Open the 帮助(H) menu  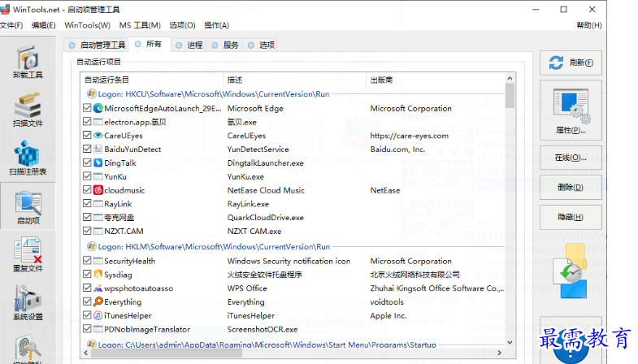[588, 25]
